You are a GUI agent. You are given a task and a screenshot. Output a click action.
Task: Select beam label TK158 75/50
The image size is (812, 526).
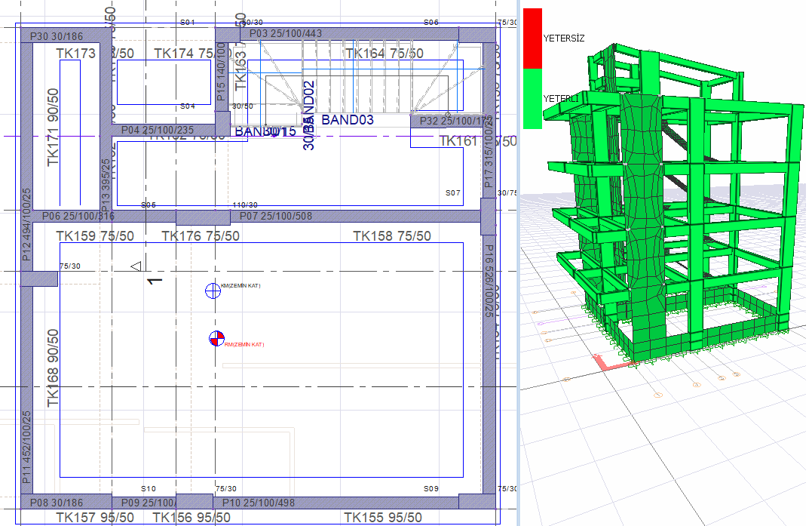[x=392, y=236]
